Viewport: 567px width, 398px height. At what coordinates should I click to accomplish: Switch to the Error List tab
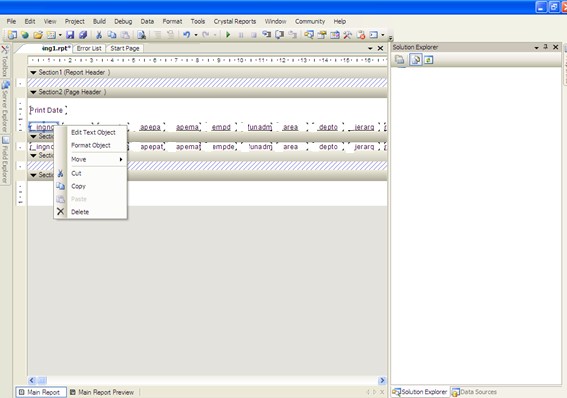click(89, 48)
